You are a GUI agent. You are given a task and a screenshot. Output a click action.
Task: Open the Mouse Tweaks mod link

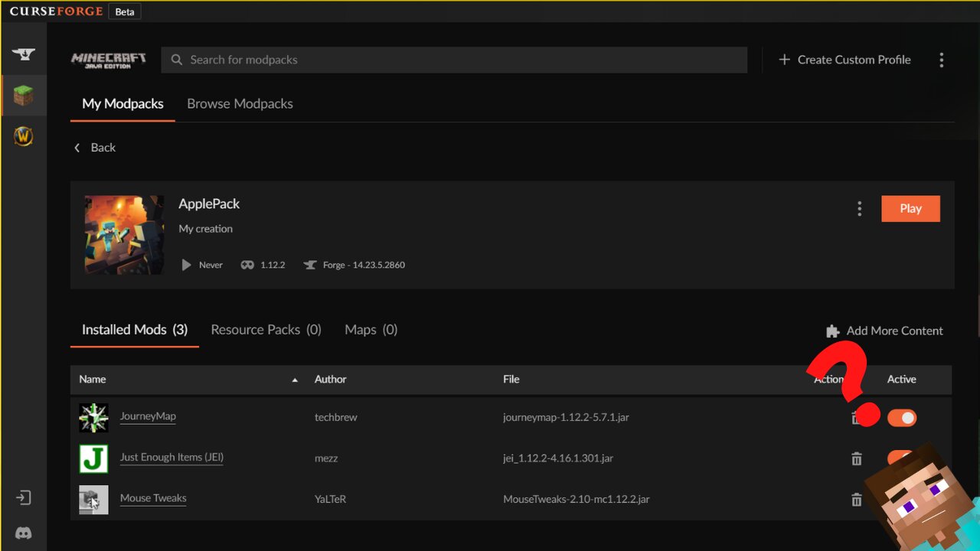(x=153, y=497)
